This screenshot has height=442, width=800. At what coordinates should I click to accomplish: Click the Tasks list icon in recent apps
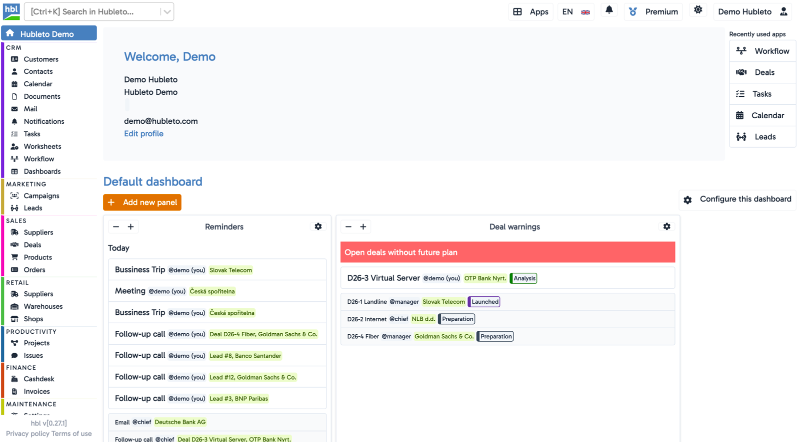(x=740, y=94)
